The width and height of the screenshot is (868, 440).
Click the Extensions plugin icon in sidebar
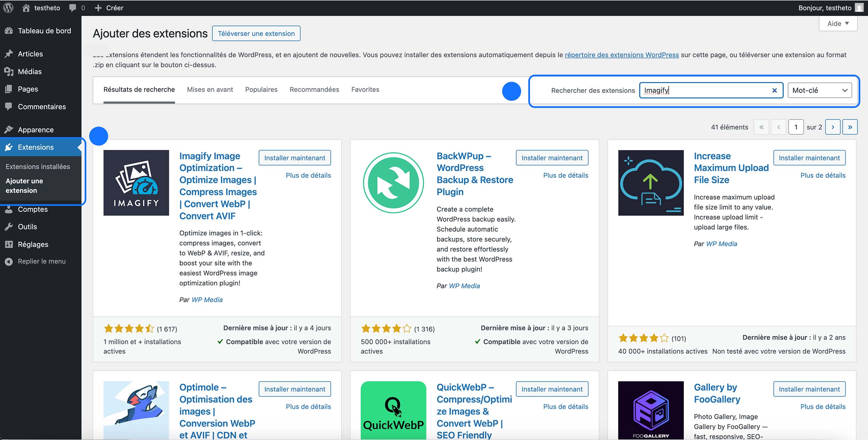pyautogui.click(x=9, y=147)
